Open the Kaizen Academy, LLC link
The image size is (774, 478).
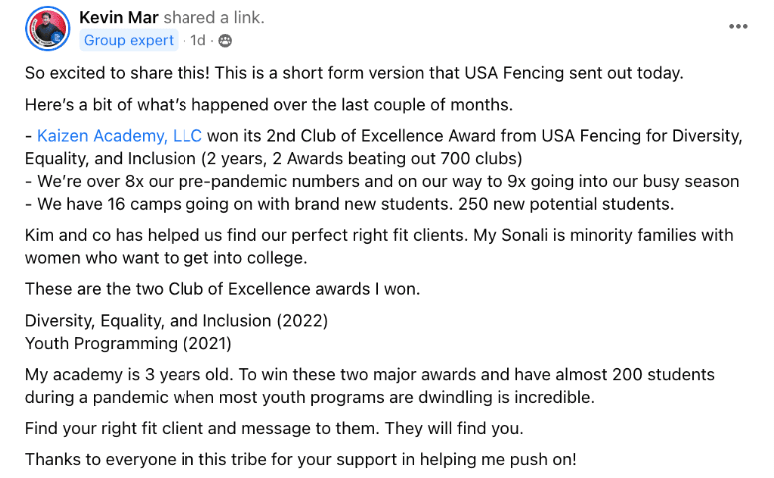[119, 135]
